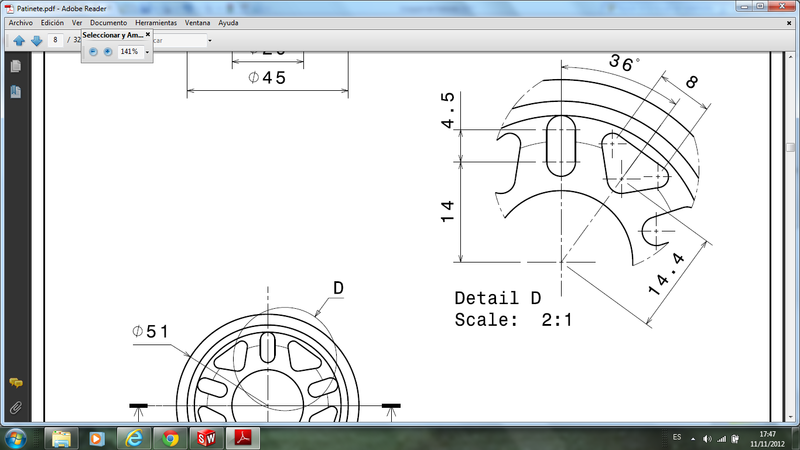The image size is (800, 450).
Task: Open the Ayuda menu
Action: 228,23
